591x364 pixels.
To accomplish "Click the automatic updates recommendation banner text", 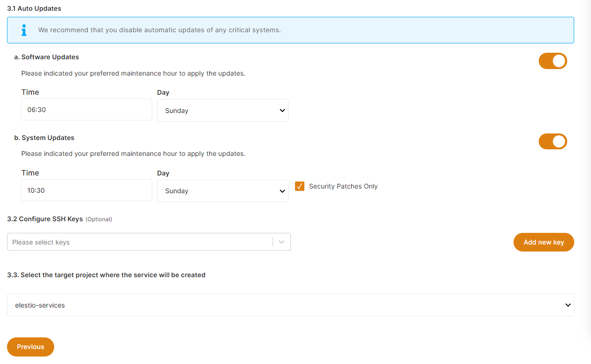I will 159,30.
